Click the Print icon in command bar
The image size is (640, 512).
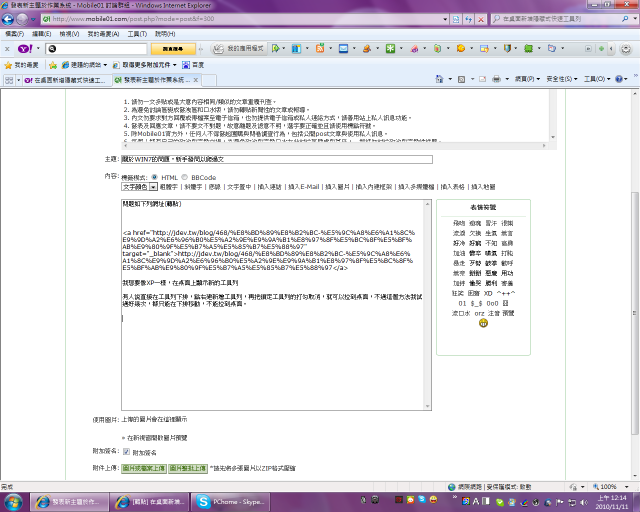point(496,79)
